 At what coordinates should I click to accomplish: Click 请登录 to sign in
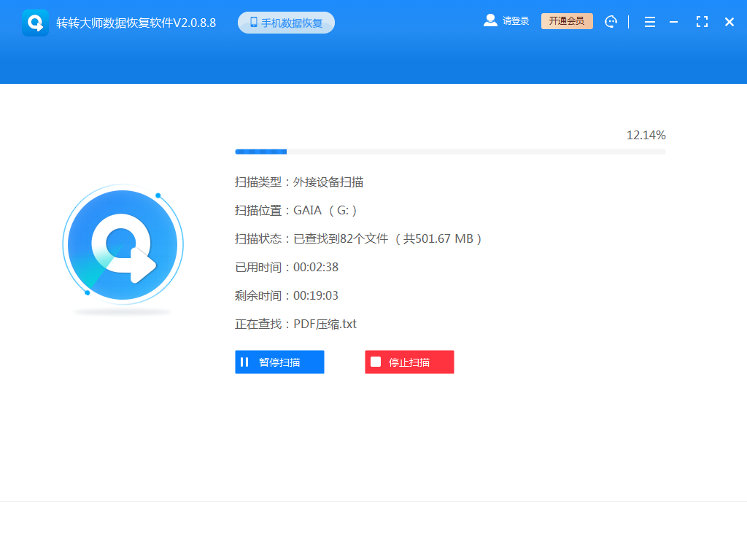coord(516,20)
